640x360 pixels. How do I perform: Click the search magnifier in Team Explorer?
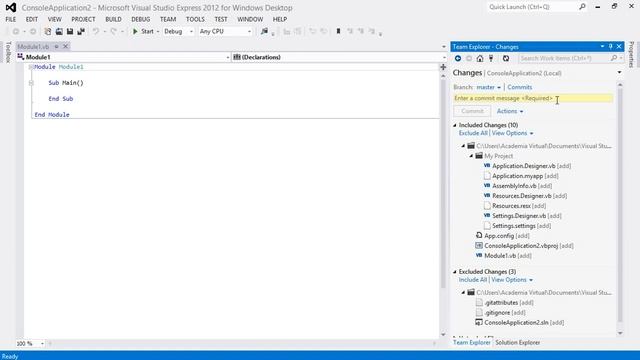[613, 58]
